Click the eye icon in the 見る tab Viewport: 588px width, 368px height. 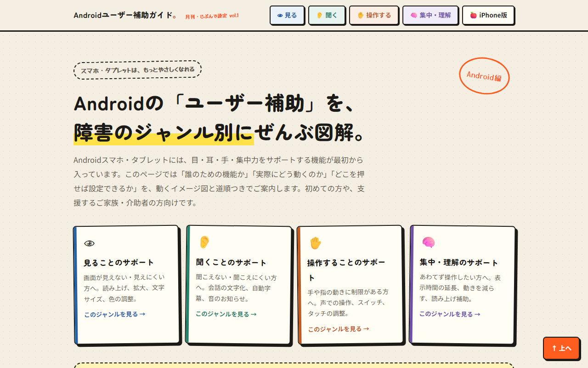(x=280, y=15)
